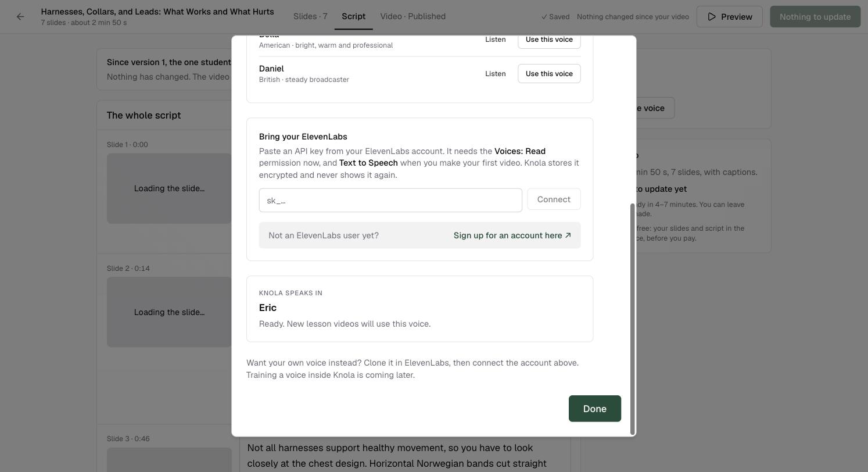Click the Preview button
The width and height of the screenshot is (868, 472).
[x=730, y=17]
